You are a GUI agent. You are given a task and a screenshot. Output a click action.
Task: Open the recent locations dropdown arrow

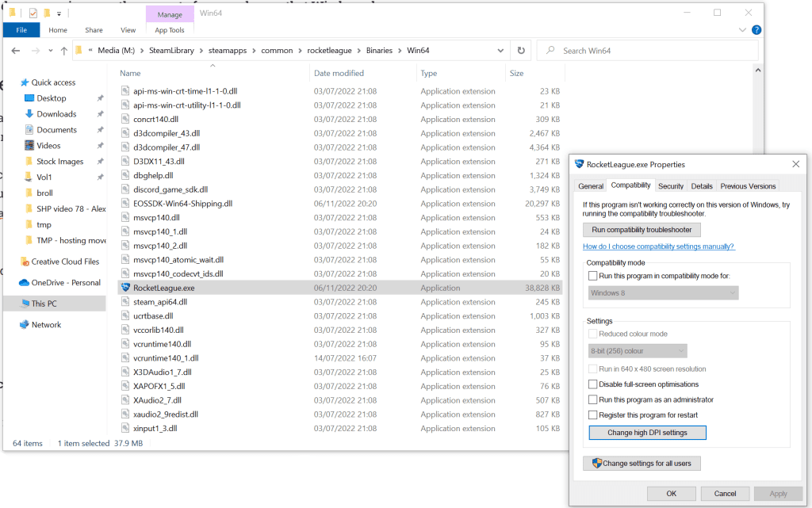pos(50,50)
